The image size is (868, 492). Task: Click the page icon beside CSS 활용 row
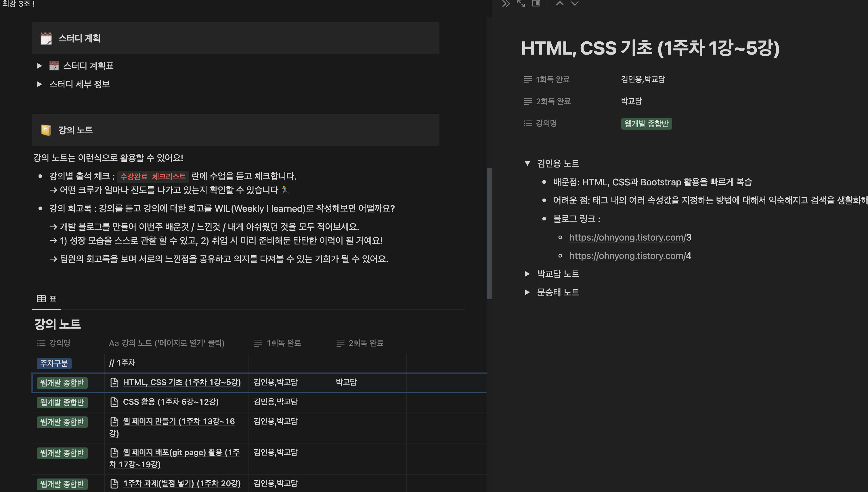tap(114, 402)
